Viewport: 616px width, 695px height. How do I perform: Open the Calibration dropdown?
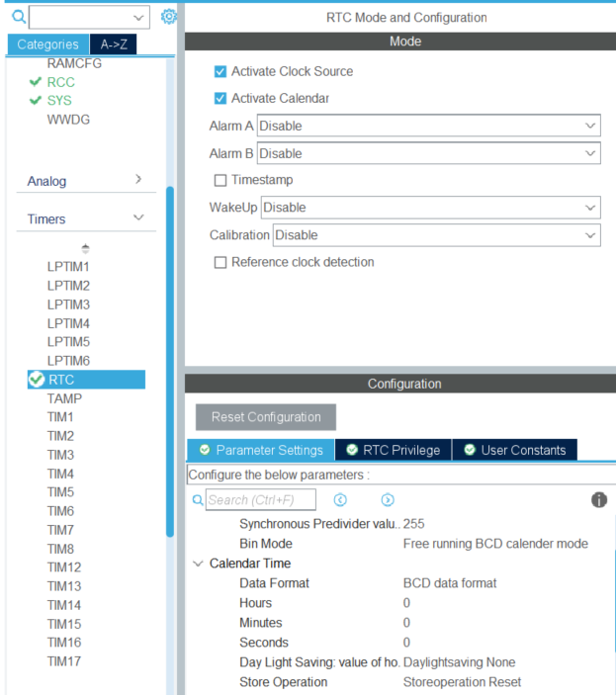(x=436, y=235)
